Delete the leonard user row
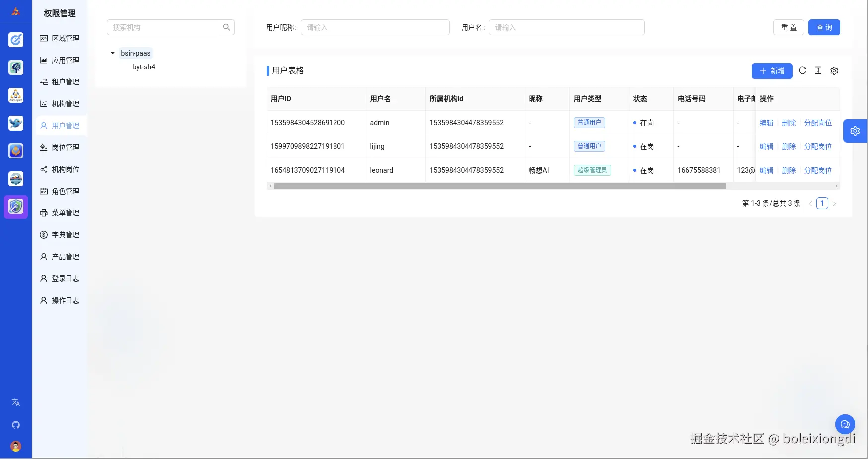The image size is (868, 459). coord(789,170)
